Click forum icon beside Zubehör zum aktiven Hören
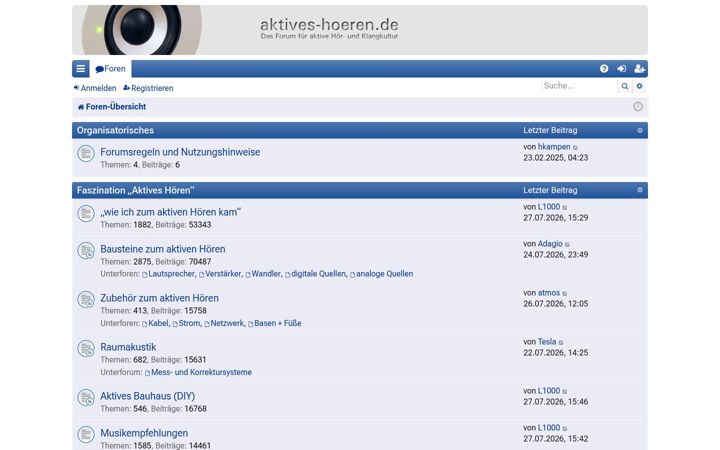 (x=86, y=300)
